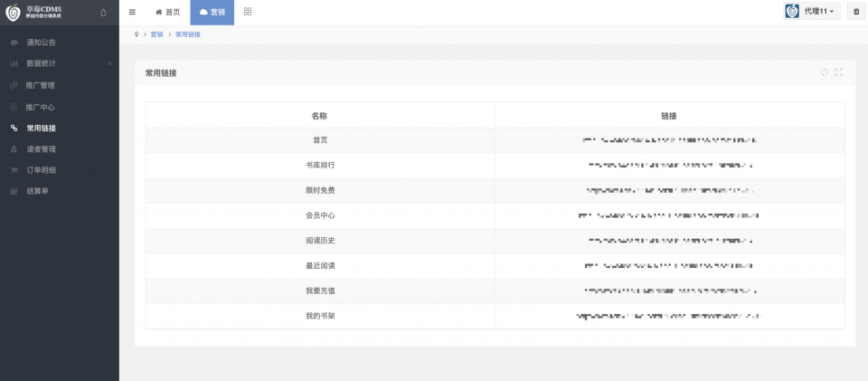Click the blurred link in 首页 row
Viewport: 868px width, 381px height.
click(x=669, y=140)
